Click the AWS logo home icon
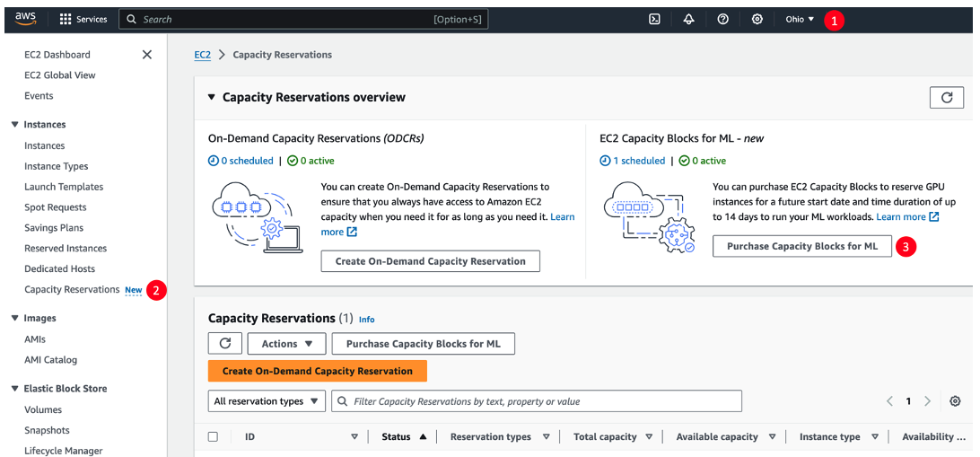Image resolution: width=980 pixels, height=457 pixels. pyautogui.click(x=26, y=19)
